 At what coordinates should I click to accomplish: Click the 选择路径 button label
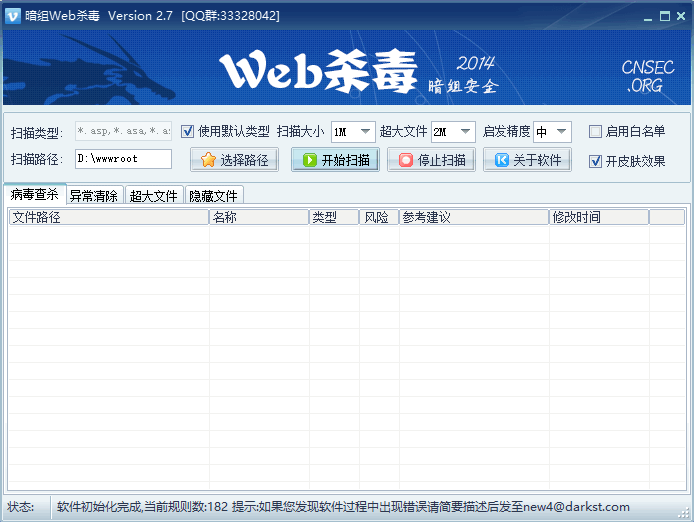point(244,160)
